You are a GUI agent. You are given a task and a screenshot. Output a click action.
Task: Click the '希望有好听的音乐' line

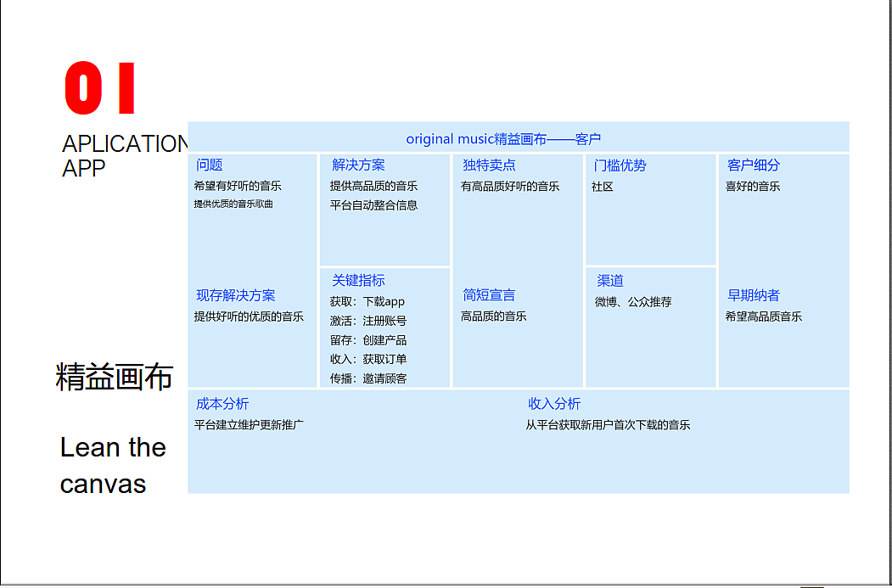[x=238, y=186]
